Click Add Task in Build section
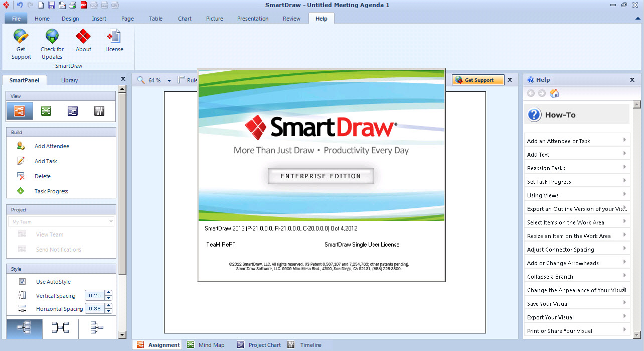Image resolution: width=644 pixels, height=351 pixels. pyautogui.click(x=46, y=161)
